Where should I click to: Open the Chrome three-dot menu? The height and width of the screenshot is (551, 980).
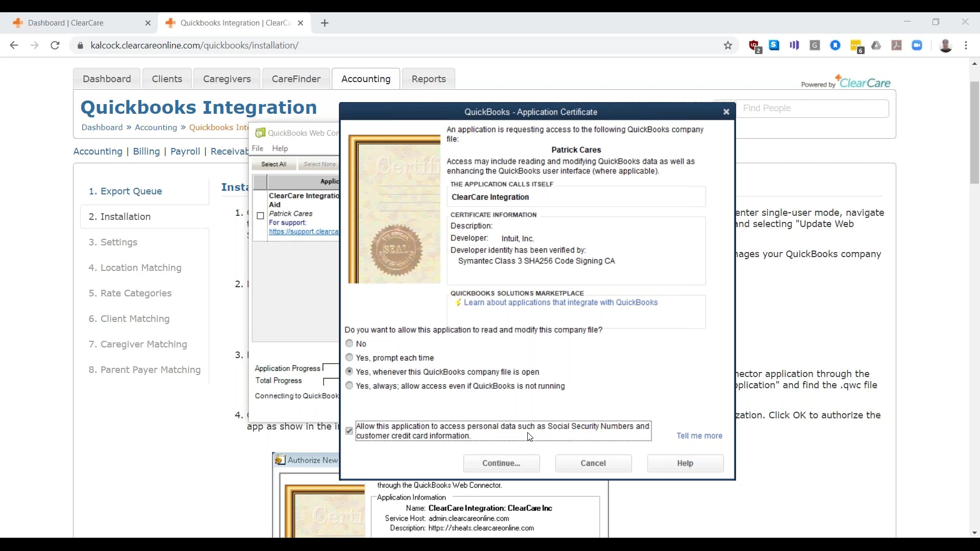tap(966, 45)
